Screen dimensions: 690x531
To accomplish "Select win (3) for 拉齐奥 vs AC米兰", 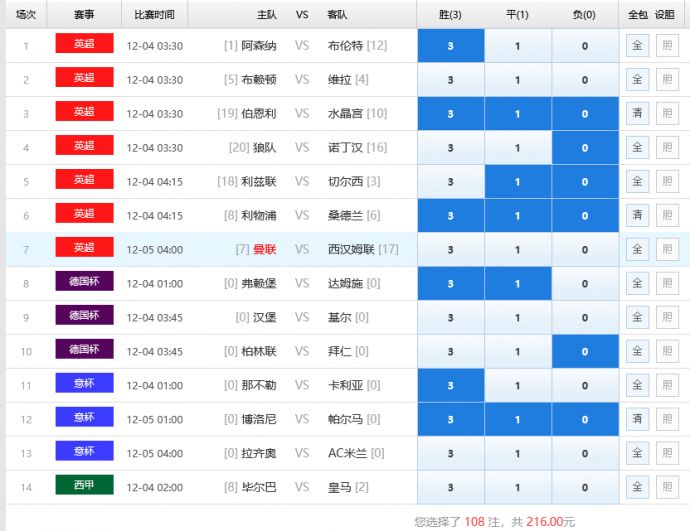I will (450, 454).
